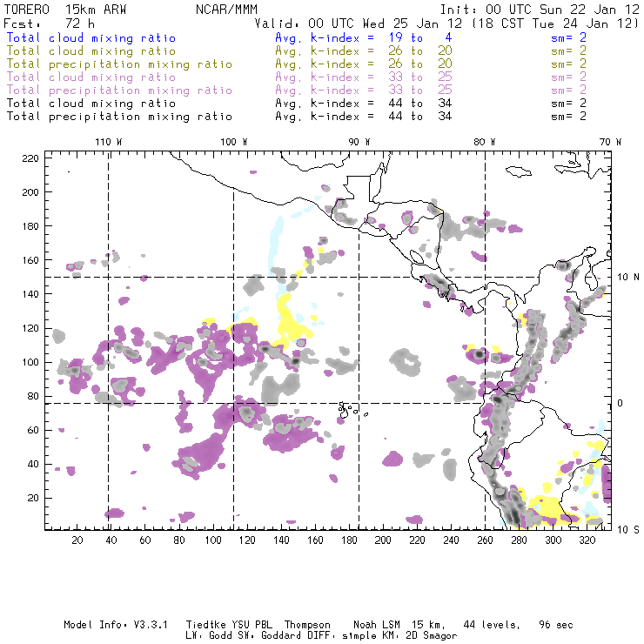644x644 pixels.
Task: Click the "Model Info: V3.3.1" footer text
Action: (116, 625)
